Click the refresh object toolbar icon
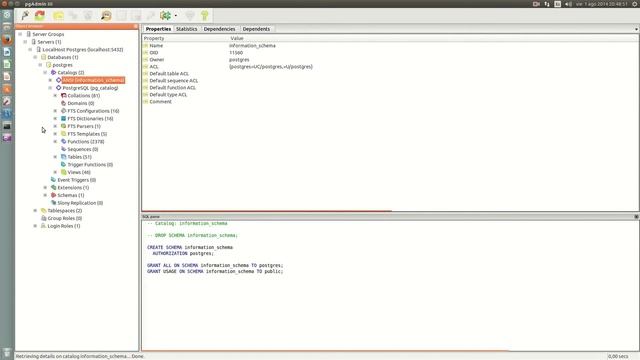The width and height of the screenshot is (640, 360). coord(40,16)
